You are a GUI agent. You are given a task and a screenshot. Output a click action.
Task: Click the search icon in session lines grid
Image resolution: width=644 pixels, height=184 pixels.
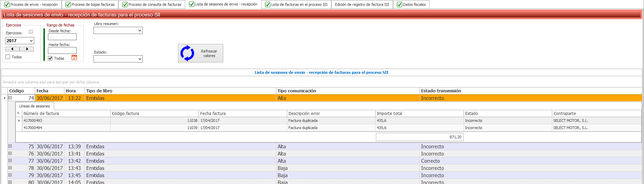pos(18,113)
